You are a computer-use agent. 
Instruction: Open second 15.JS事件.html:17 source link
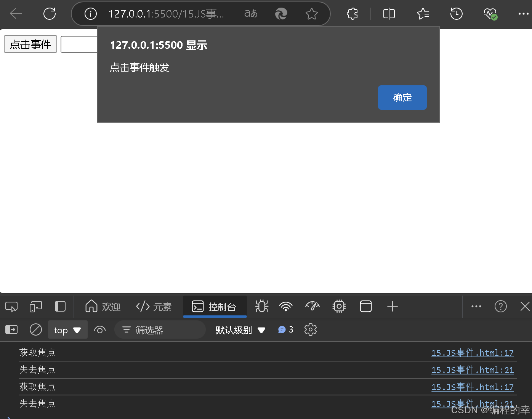click(473, 387)
